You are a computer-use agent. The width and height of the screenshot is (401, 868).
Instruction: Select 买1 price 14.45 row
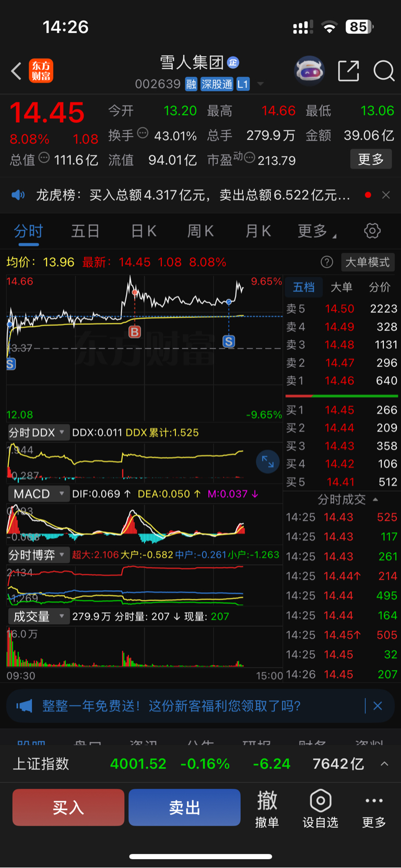(341, 410)
